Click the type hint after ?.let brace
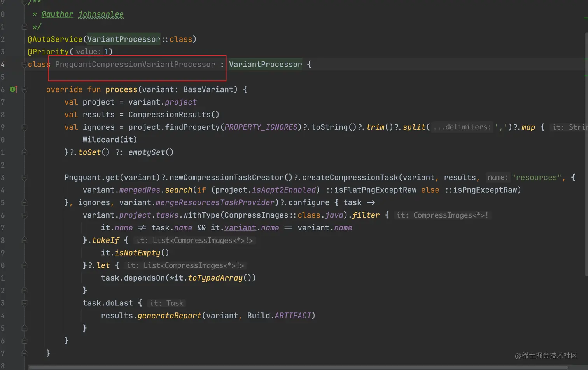This screenshot has height=370, width=588. coord(185,265)
